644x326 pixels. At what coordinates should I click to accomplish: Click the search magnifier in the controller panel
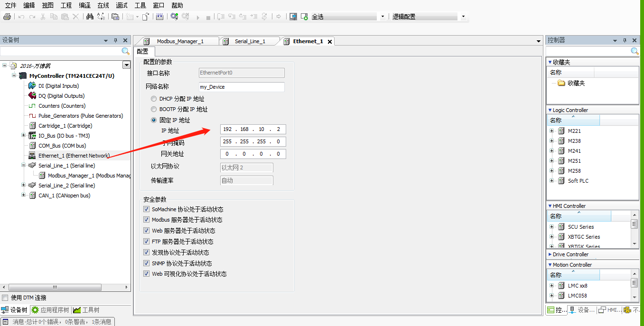(635, 51)
